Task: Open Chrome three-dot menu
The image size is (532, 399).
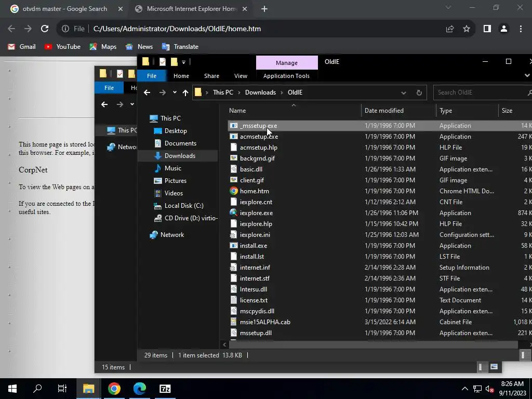Action: (521, 29)
